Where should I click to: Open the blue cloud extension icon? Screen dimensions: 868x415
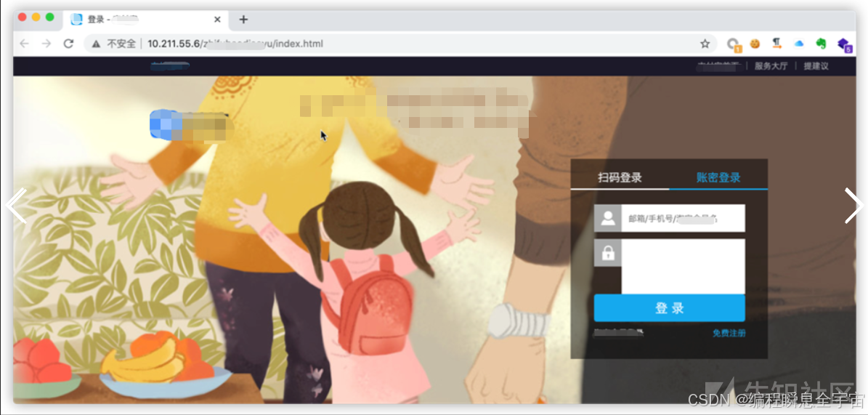(798, 44)
